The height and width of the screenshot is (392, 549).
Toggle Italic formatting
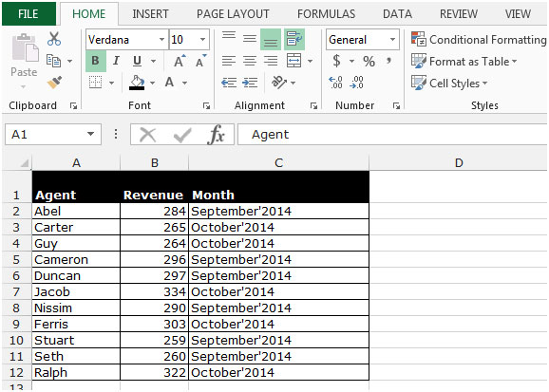[x=116, y=61]
